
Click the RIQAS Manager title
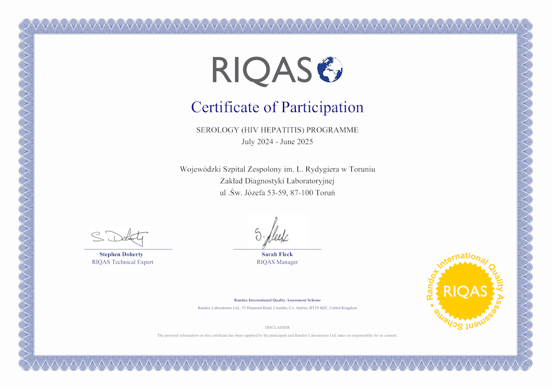(x=277, y=262)
